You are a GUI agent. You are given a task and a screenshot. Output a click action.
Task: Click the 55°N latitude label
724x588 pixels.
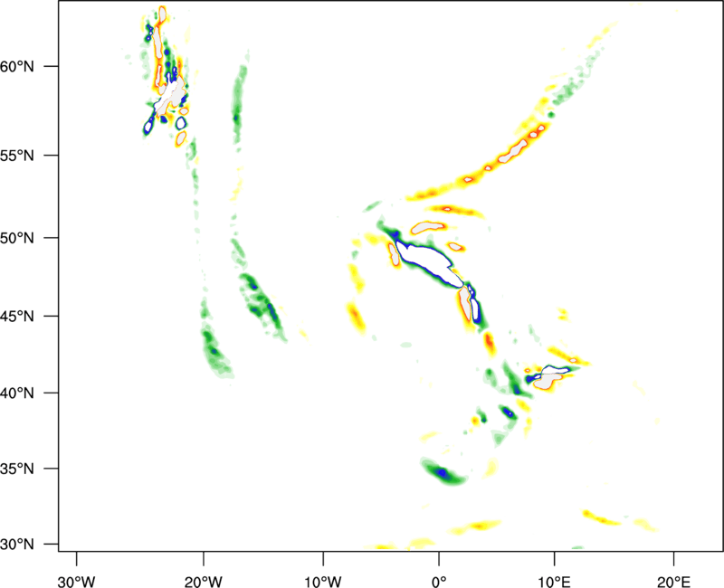coord(17,156)
